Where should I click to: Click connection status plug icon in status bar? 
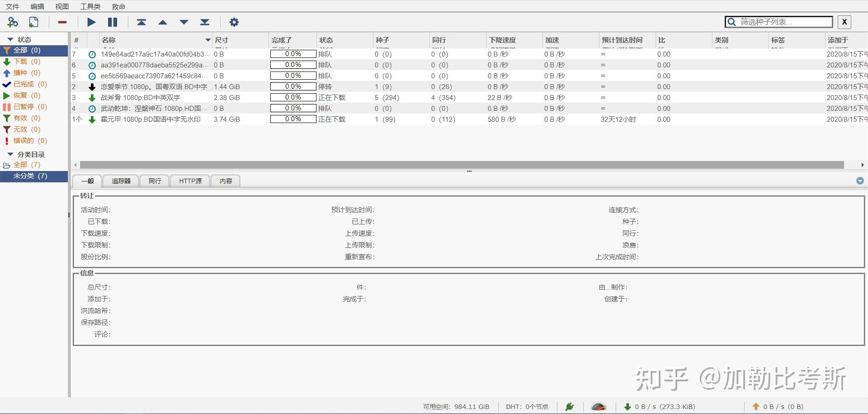pos(570,406)
